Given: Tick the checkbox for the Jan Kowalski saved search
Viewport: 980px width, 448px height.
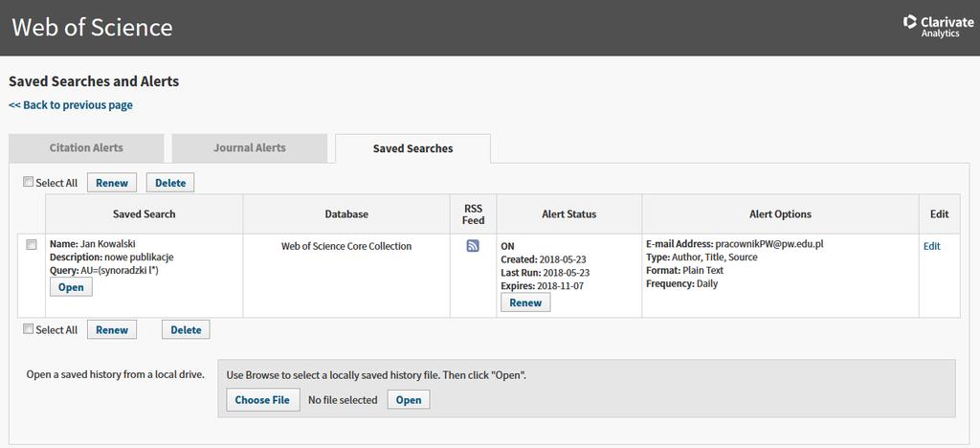Looking at the screenshot, I should coord(32,245).
